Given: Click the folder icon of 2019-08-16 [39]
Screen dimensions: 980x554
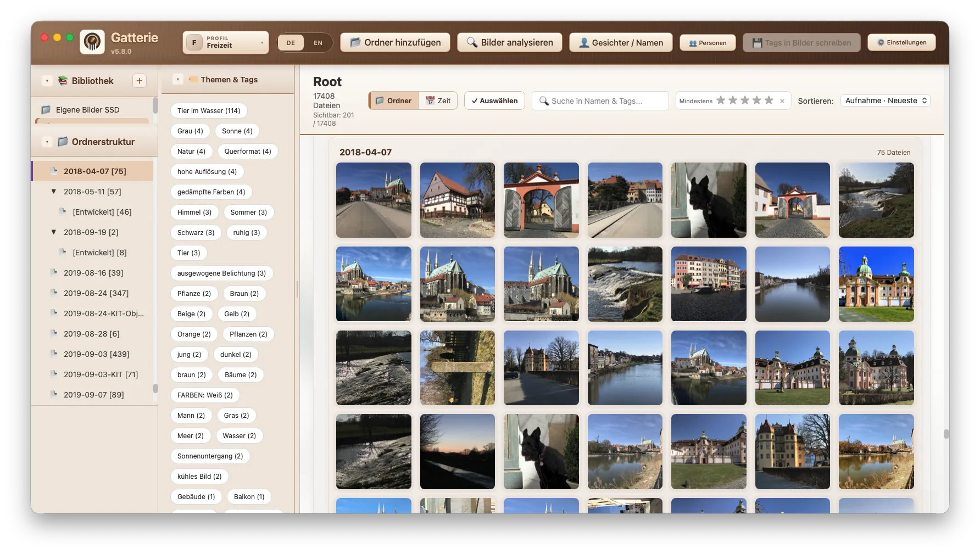Looking at the screenshot, I should 54,272.
